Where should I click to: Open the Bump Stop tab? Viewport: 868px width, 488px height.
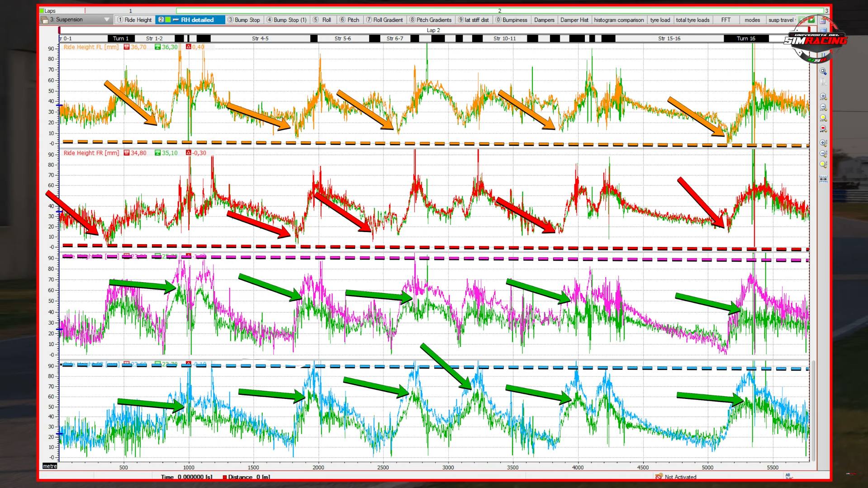244,20
